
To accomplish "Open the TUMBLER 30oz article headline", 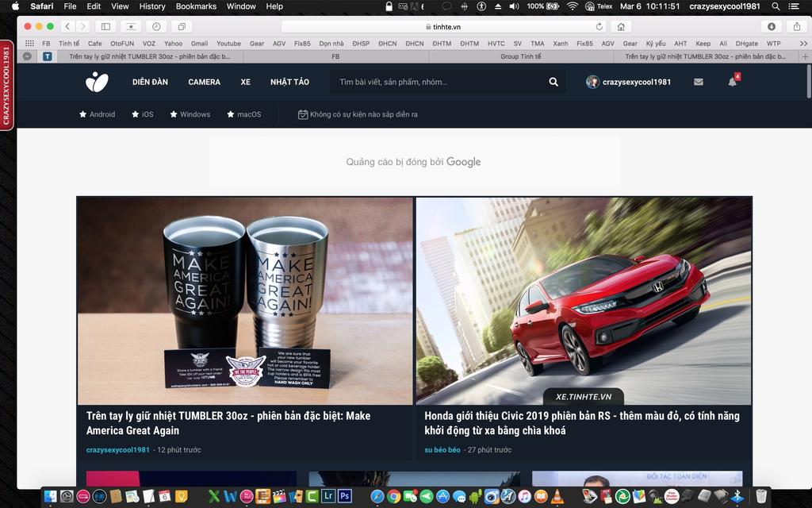I will (x=228, y=423).
